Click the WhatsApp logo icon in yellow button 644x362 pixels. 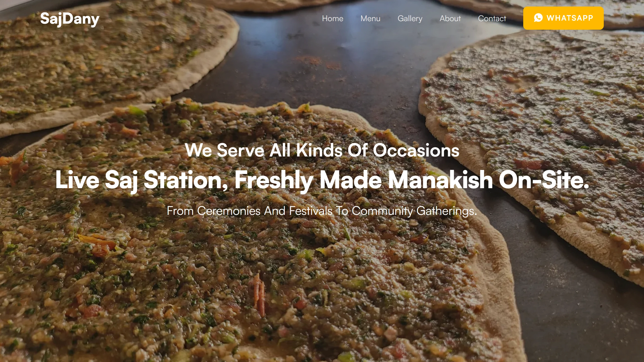pyautogui.click(x=538, y=18)
